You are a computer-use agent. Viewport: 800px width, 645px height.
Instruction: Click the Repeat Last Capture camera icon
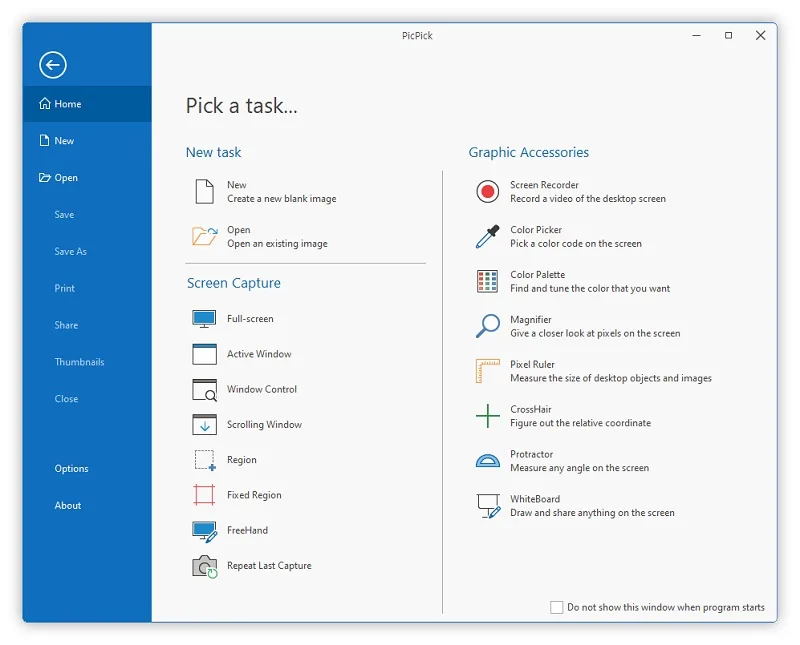pos(205,566)
